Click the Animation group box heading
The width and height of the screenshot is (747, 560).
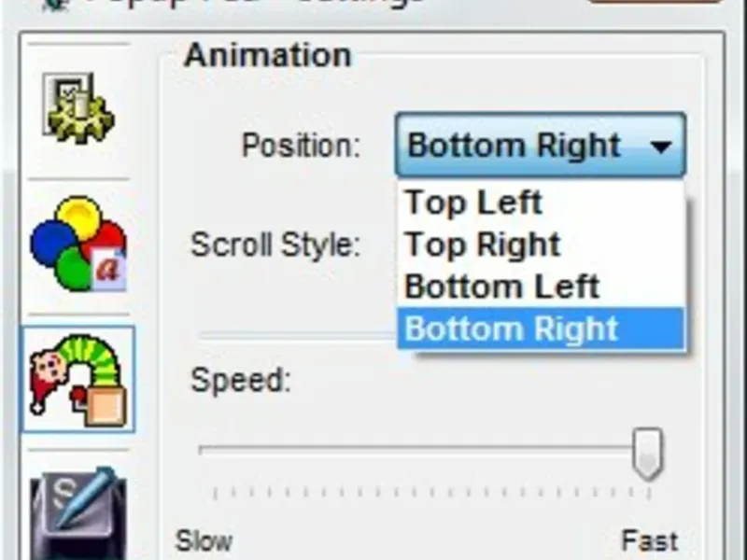click(x=267, y=55)
